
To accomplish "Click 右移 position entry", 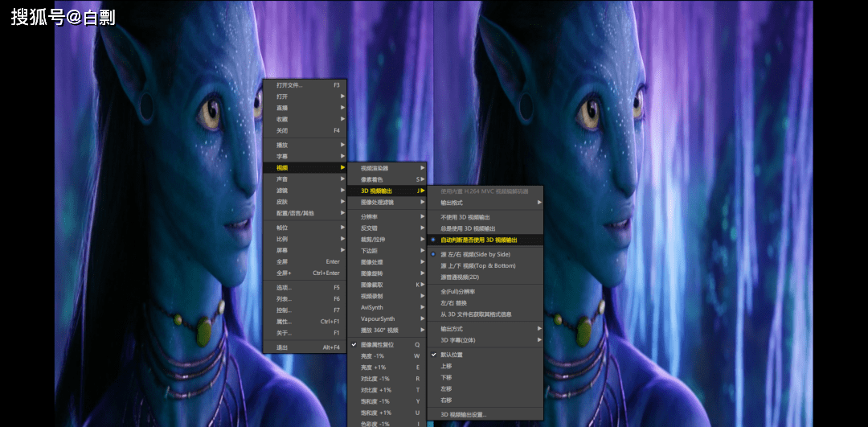I will click(x=485, y=400).
